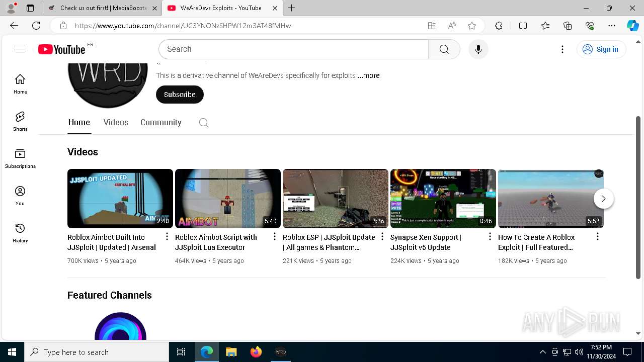644x362 pixels.
Task: Play the JJSploit Updated aimbot thumbnail
Action: pos(120,199)
